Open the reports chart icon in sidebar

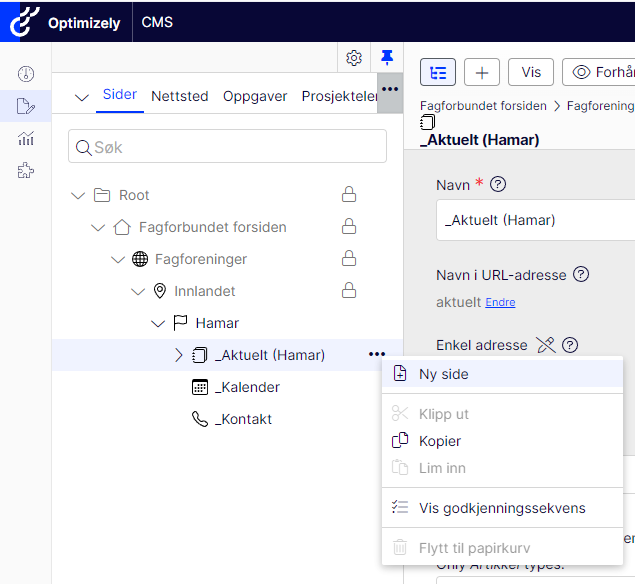(26, 139)
